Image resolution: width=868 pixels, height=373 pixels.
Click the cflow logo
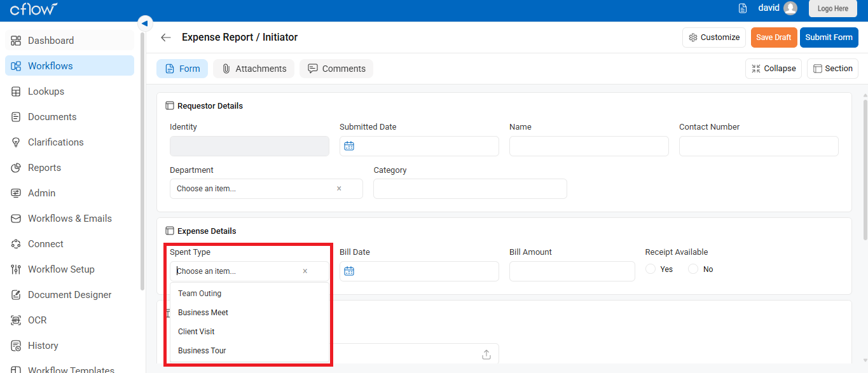[34, 9]
